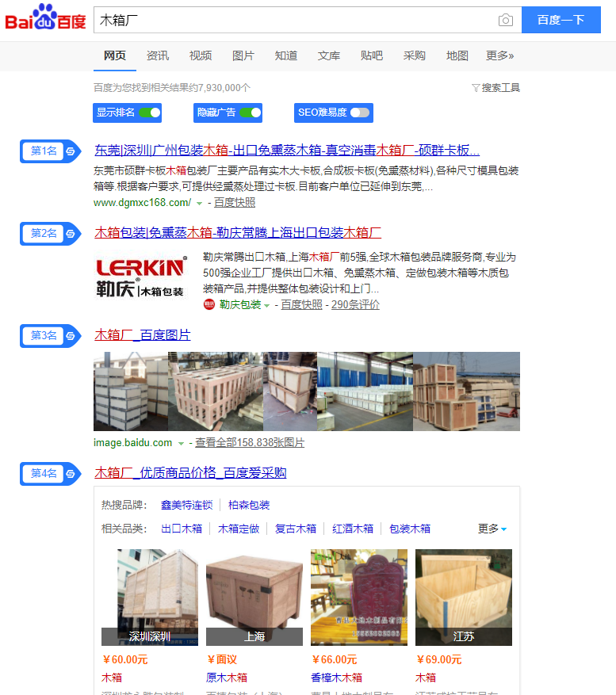
Task: Click the search tools filter icon
Action: point(476,88)
